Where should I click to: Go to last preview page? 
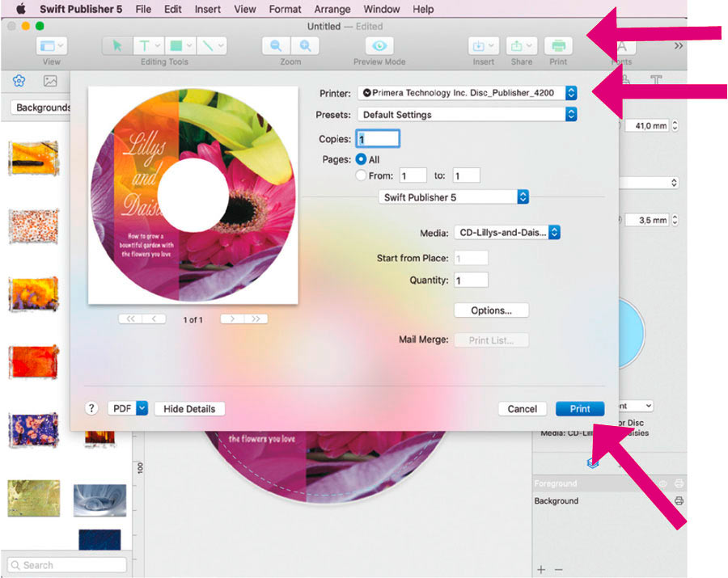pos(256,319)
